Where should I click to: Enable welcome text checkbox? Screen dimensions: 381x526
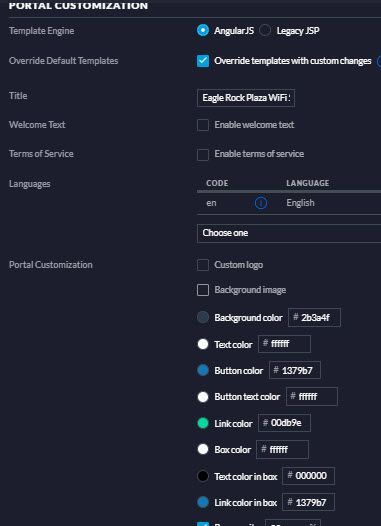[x=203, y=125]
